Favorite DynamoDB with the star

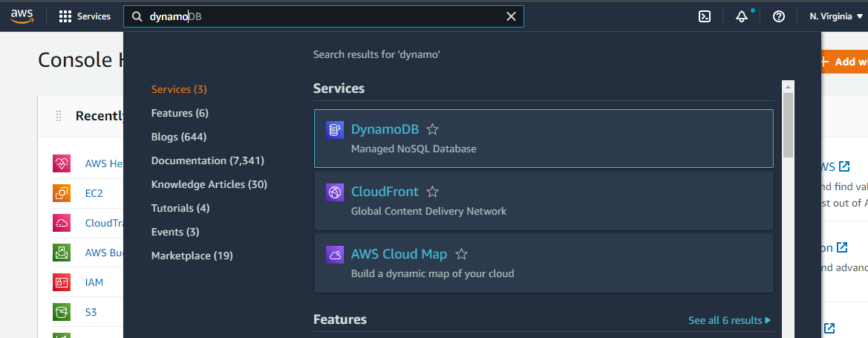pyautogui.click(x=433, y=130)
